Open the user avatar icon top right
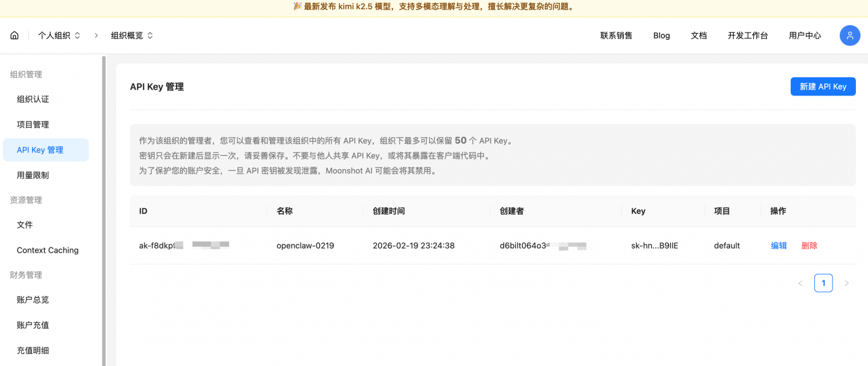 [850, 35]
